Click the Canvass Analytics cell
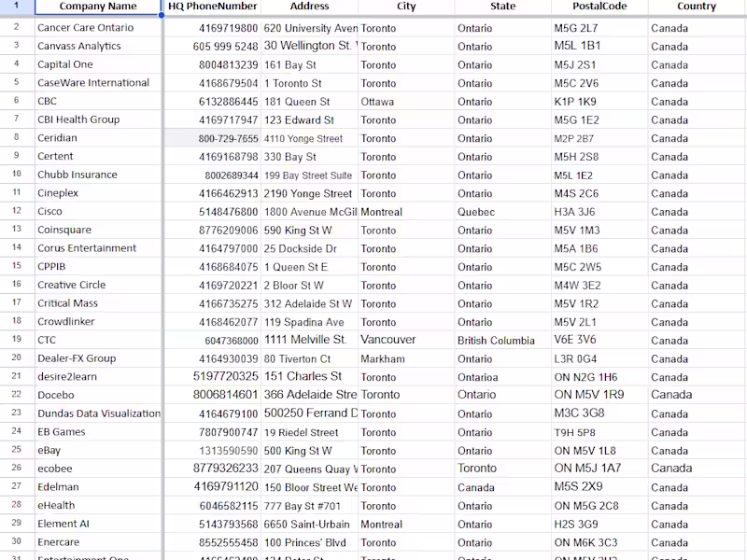The image size is (747, 560). pyautogui.click(x=98, y=46)
